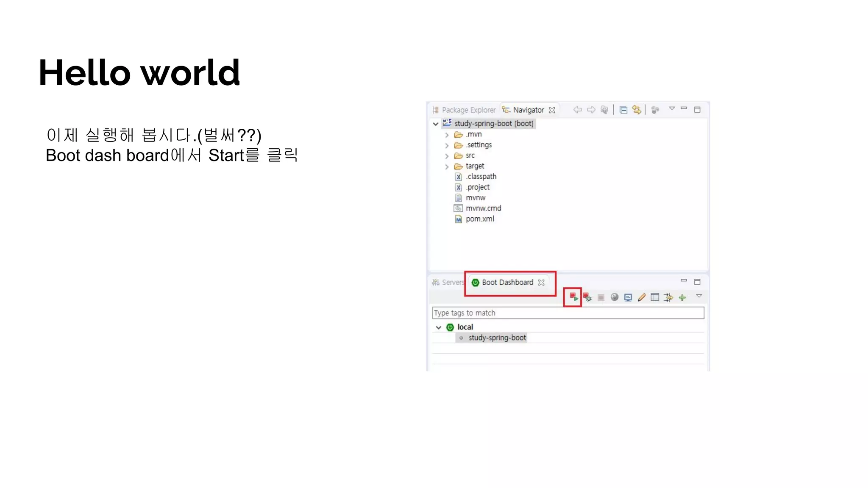Open the console icon in Boot Dashboard
Viewport: 868px width, 488px height.
pos(628,297)
